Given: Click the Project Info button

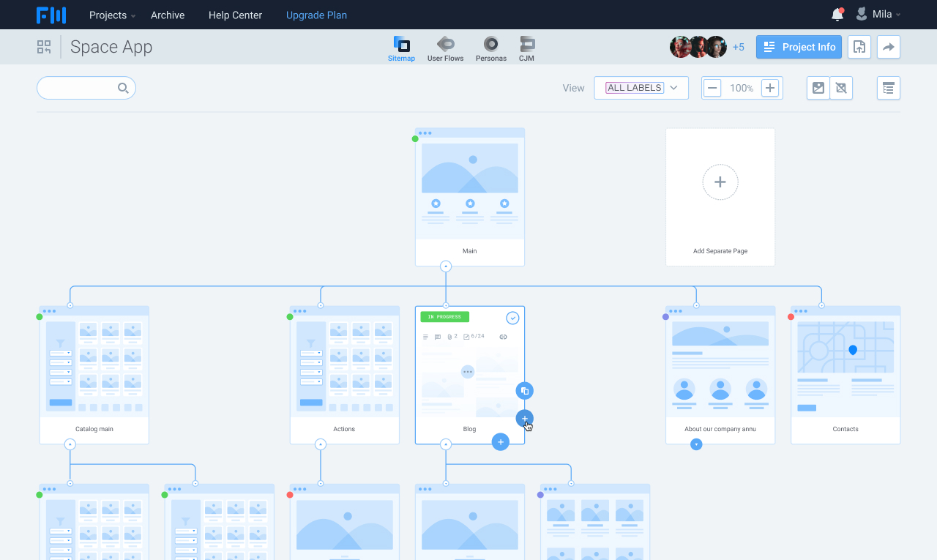Looking at the screenshot, I should (x=799, y=47).
